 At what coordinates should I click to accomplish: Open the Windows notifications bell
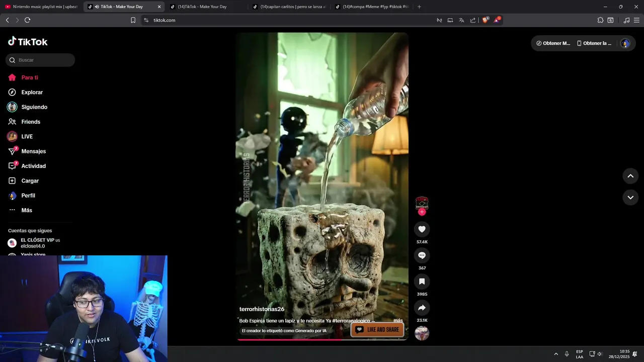pos(635,354)
